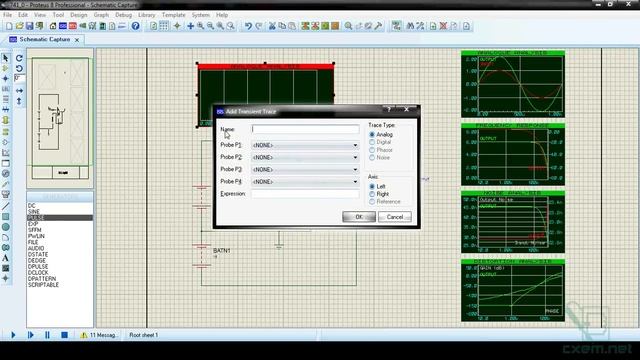Click the vertical mirror (Y-flip) icon
640x360 pixels.
tap(19, 101)
